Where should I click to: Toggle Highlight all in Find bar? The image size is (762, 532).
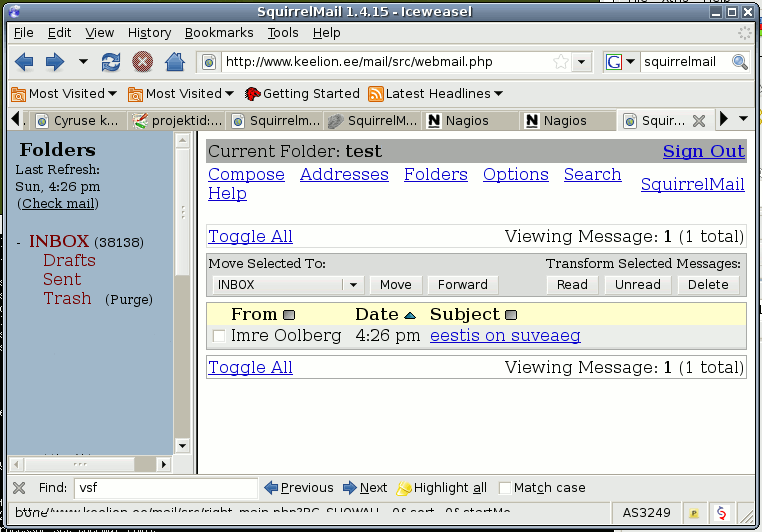tap(441, 488)
